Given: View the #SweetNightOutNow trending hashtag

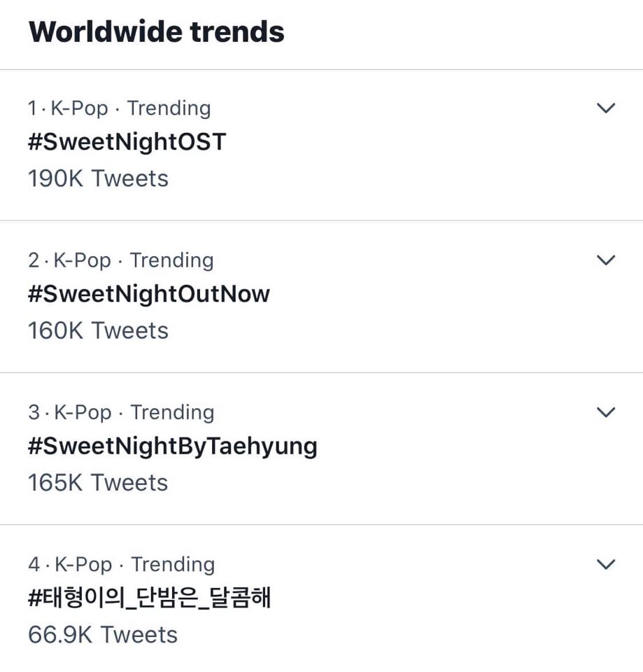Looking at the screenshot, I should tap(148, 294).
